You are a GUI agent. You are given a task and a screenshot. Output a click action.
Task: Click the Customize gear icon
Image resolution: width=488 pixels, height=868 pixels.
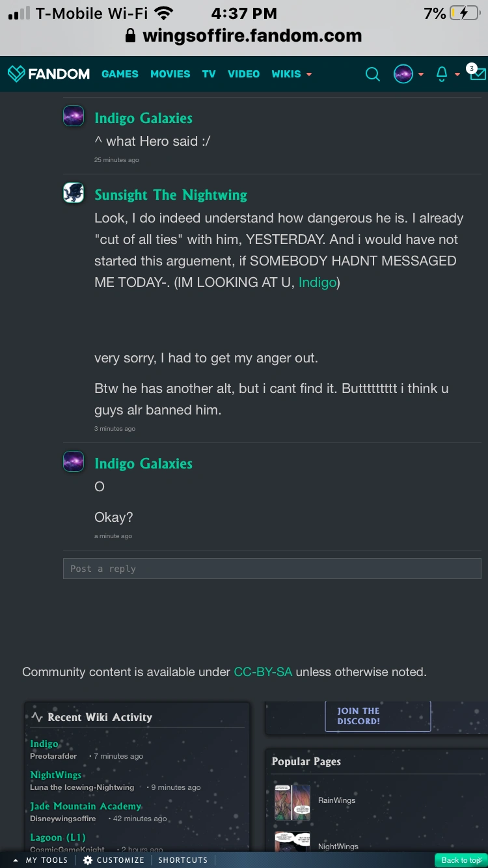(88, 860)
